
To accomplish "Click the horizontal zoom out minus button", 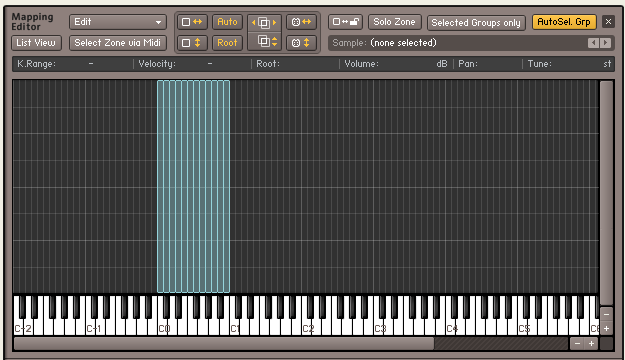I will (577, 344).
